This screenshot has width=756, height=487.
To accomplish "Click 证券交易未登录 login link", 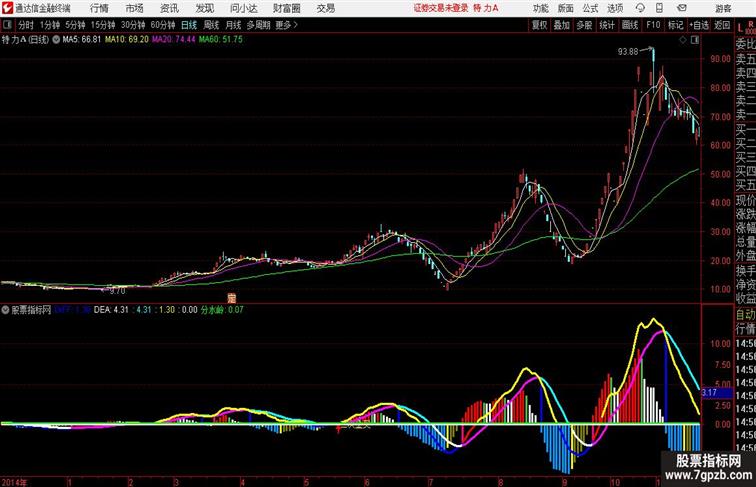I will click(x=441, y=8).
